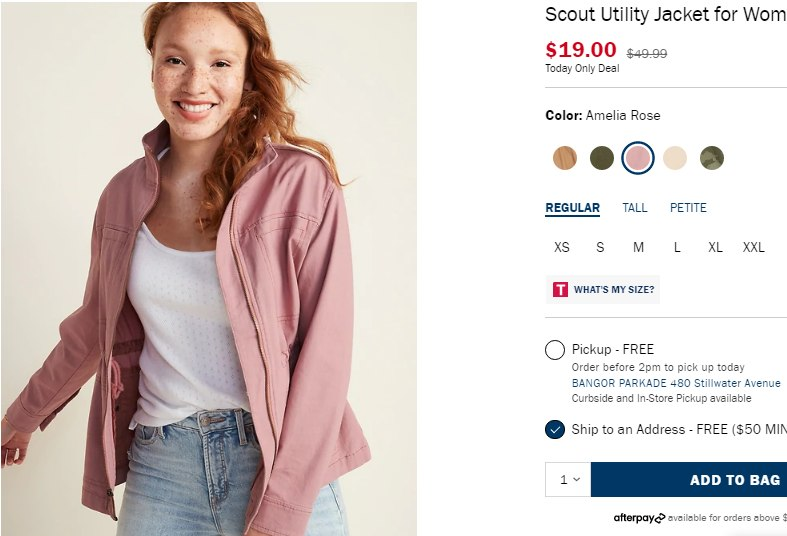
Task: Select the Amelia Rose pink swatch
Action: click(638, 158)
